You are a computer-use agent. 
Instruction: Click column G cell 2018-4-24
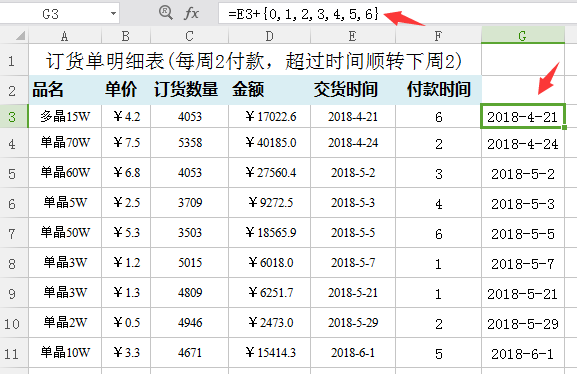click(x=523, y=144)
